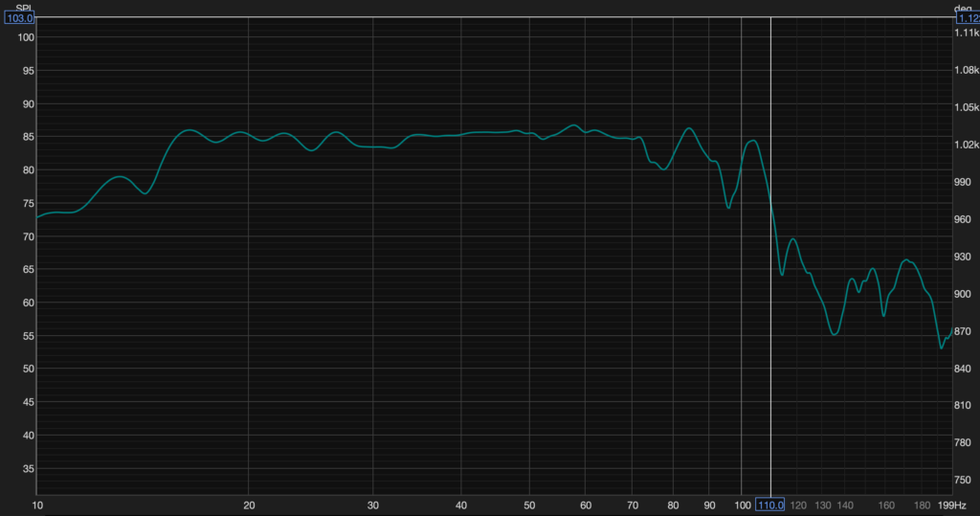Click the 110.0 frequency field on bottom axis
980x516 pixels.
tap(770, 505)
